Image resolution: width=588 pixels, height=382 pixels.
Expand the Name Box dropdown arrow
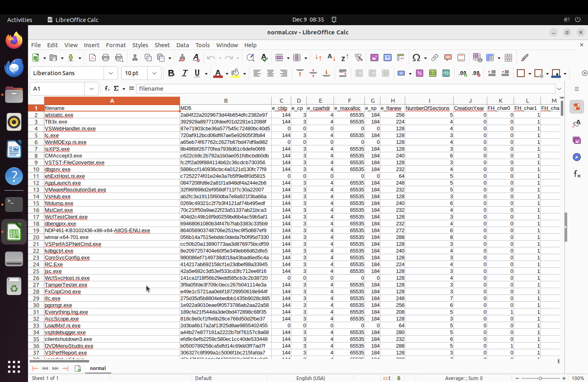coord(91,89)
